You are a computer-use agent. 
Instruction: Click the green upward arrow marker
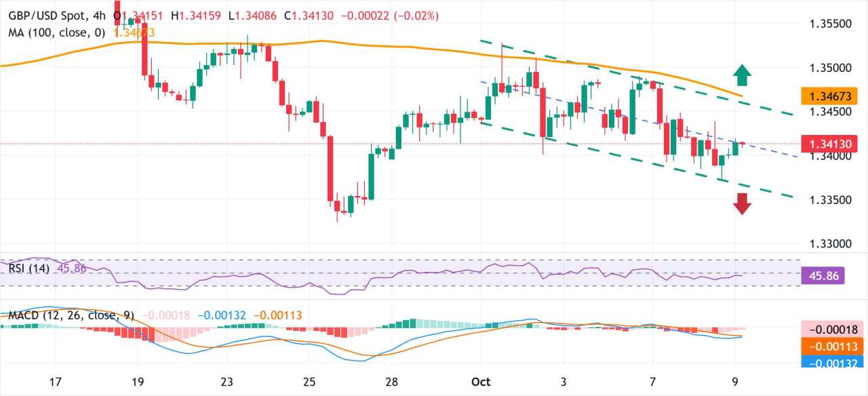click(x=742, y=75)
